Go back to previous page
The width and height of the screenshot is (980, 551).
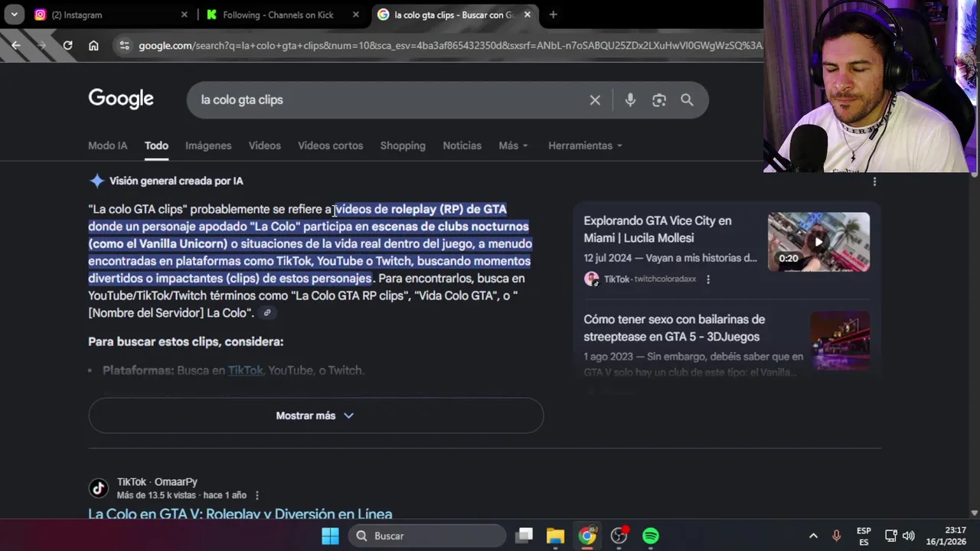point(16,46)
